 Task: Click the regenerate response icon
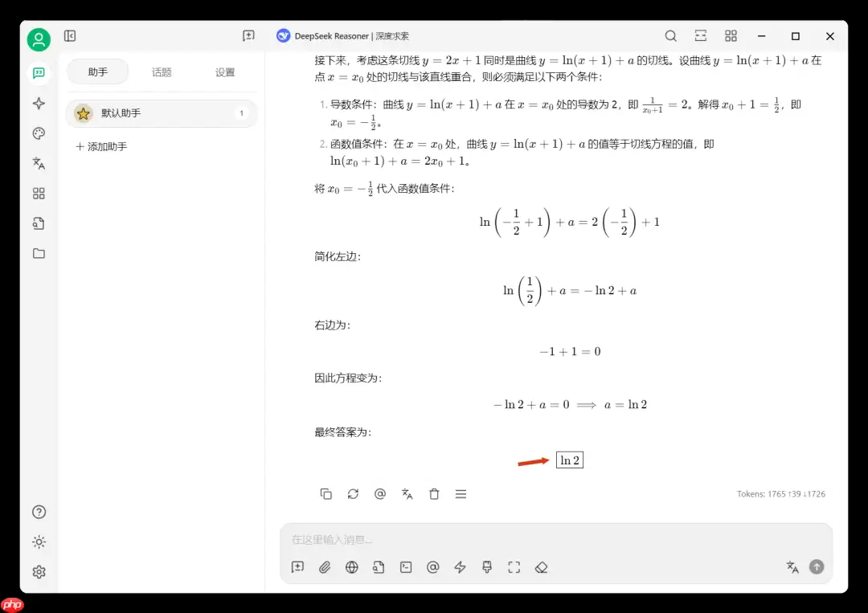(354, 493)
